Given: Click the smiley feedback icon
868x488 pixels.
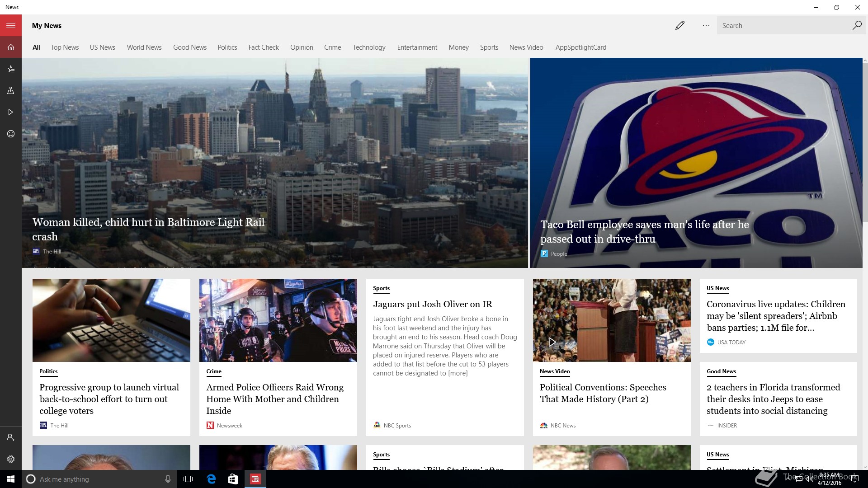Looking at the screenshot, I should [11, 134].
